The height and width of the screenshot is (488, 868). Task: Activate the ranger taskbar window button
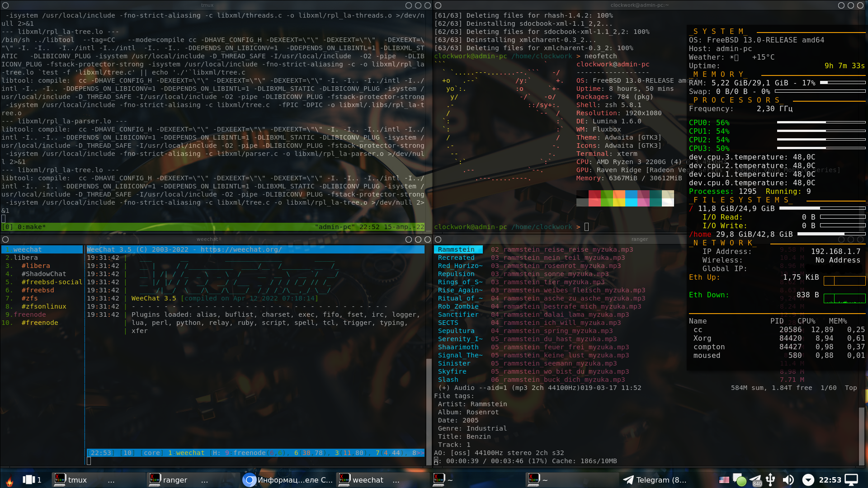(x=175, y=480)
